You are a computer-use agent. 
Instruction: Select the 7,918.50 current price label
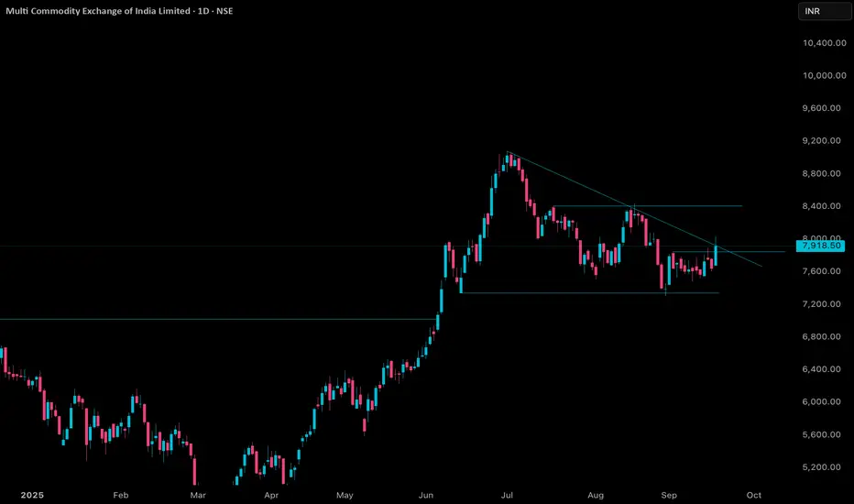(x=820, y=246)
